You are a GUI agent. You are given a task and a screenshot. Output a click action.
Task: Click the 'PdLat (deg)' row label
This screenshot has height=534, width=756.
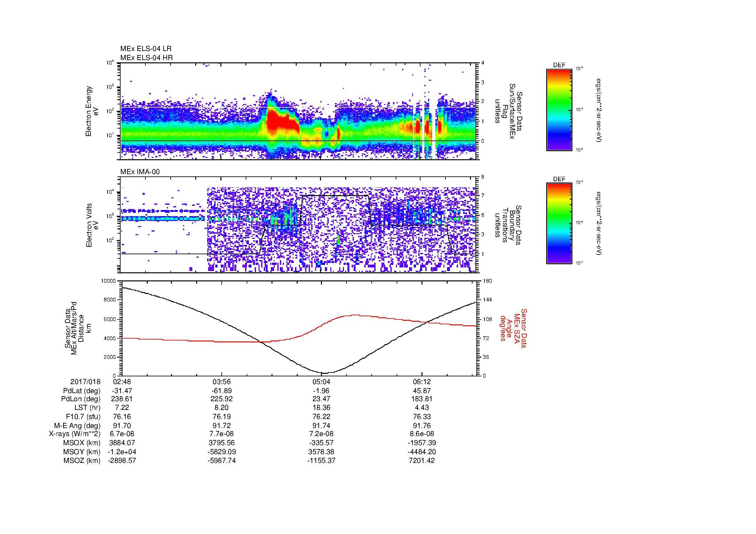click(82, 391)
